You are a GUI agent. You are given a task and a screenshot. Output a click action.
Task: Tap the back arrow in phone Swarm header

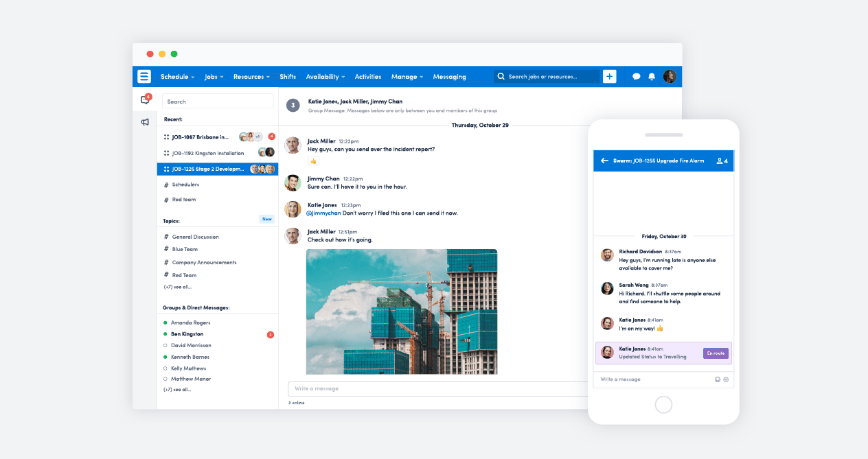[604, 161]
